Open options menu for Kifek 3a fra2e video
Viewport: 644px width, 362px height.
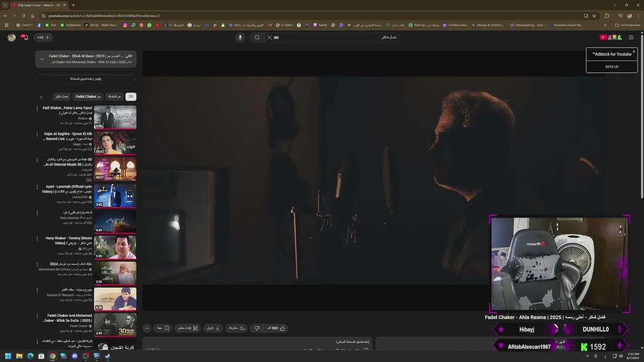37,316
